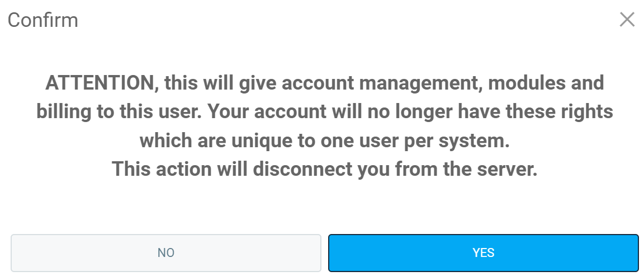The image size is (644, 276).
Task: Click the YES button to confirm
Action: pyautogui.click(x=483, y=253)
